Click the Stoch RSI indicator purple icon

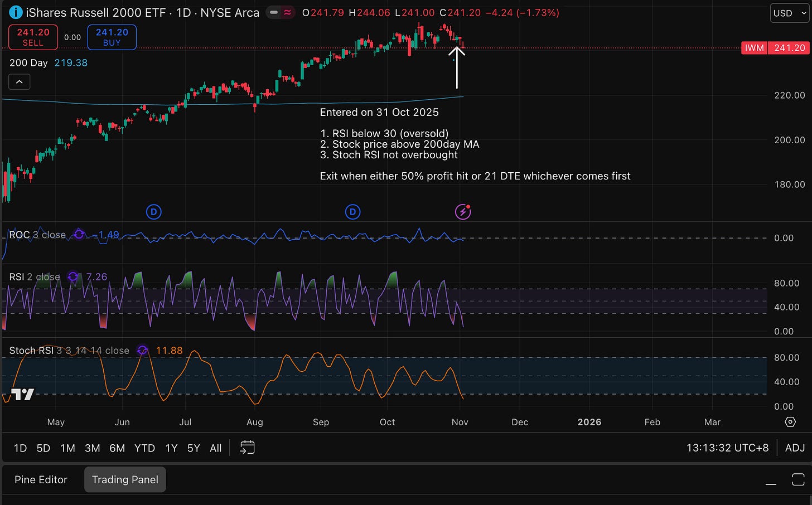point(142,350)
